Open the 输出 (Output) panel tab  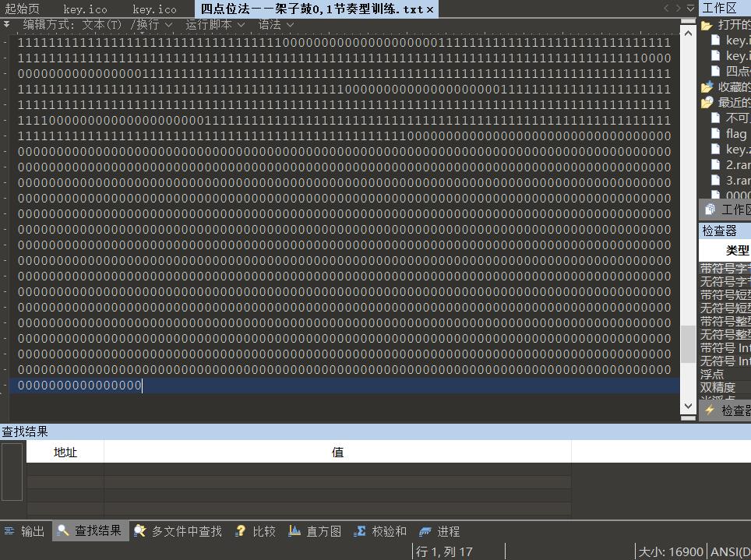[25, 531]
